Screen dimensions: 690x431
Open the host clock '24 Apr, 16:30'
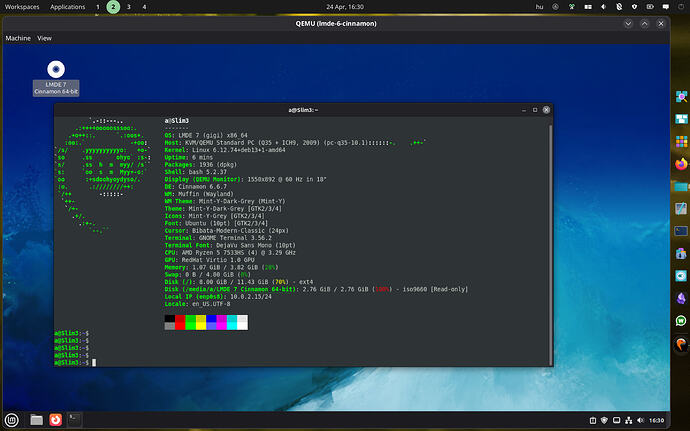345,7
